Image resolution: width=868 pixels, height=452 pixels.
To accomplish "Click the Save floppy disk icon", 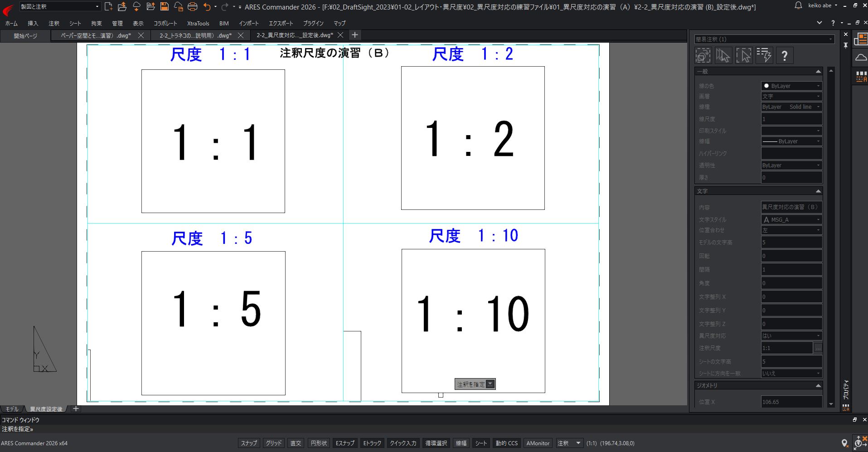I will tap(165, 6).
